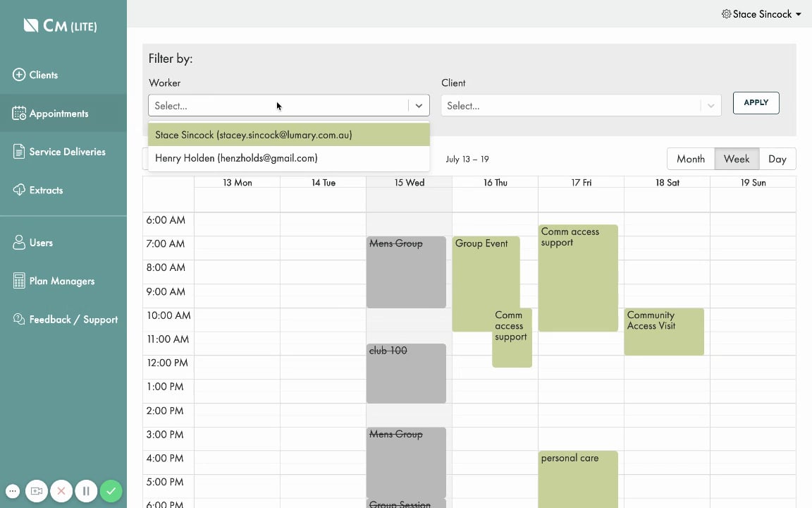Expand the Client dropdown chevron
Image resolution: width=812 pixels, height=508 pixels.
(x=711, y=106)
